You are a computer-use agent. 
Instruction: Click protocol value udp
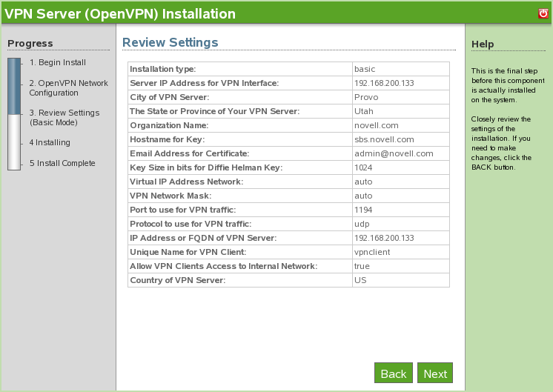pos(362,225)
